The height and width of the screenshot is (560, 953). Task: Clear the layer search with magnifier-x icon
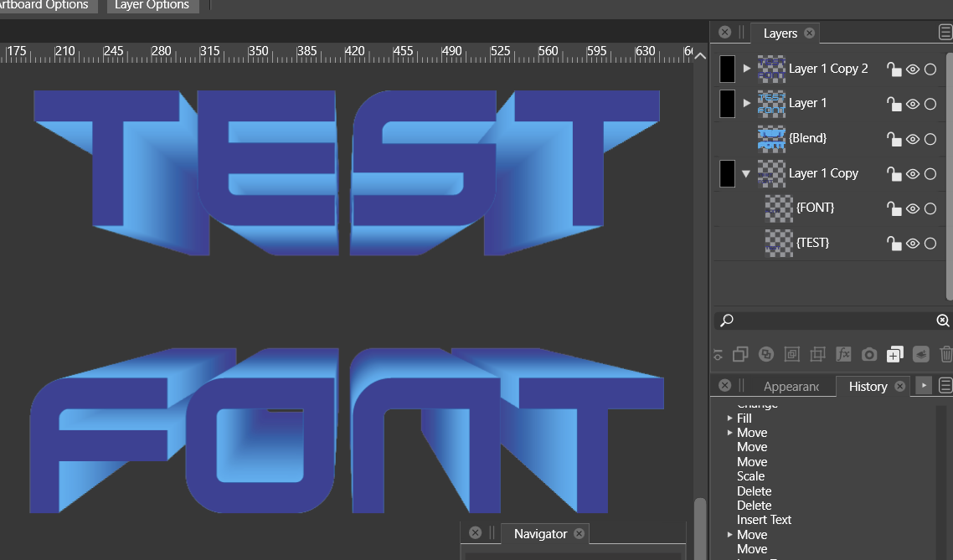tap(942, 321)
